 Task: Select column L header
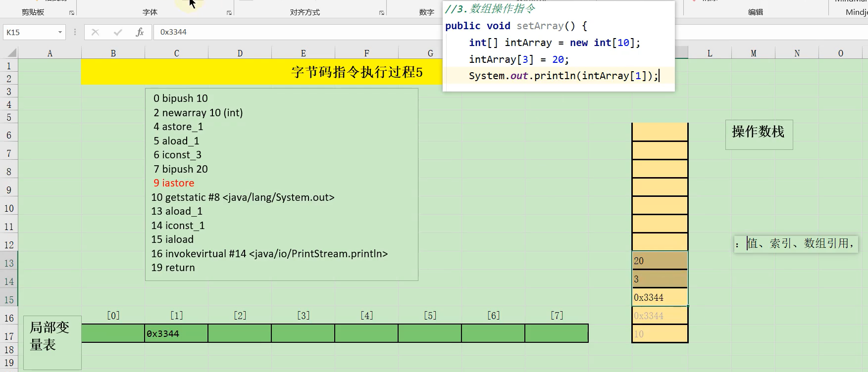[x=710, y=53]
